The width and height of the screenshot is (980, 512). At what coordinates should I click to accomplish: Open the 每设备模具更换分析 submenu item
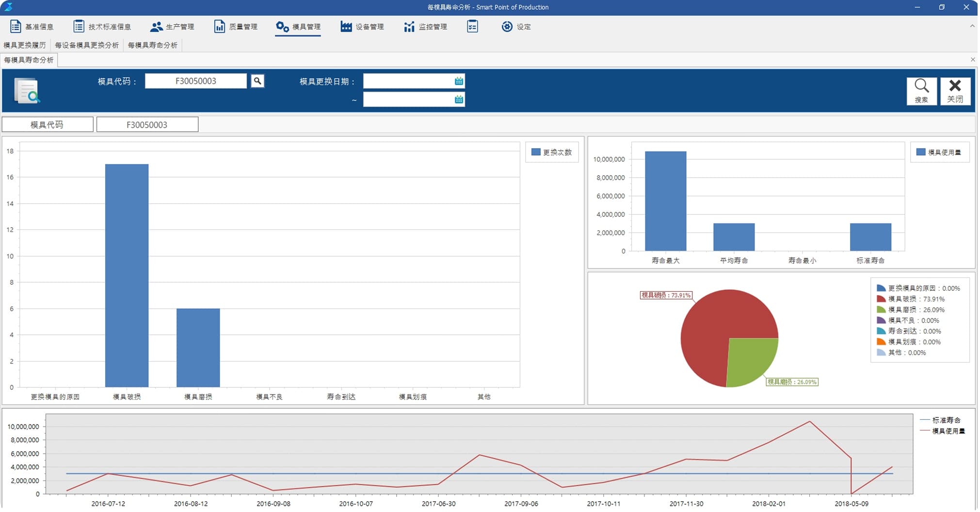(87, 45)
